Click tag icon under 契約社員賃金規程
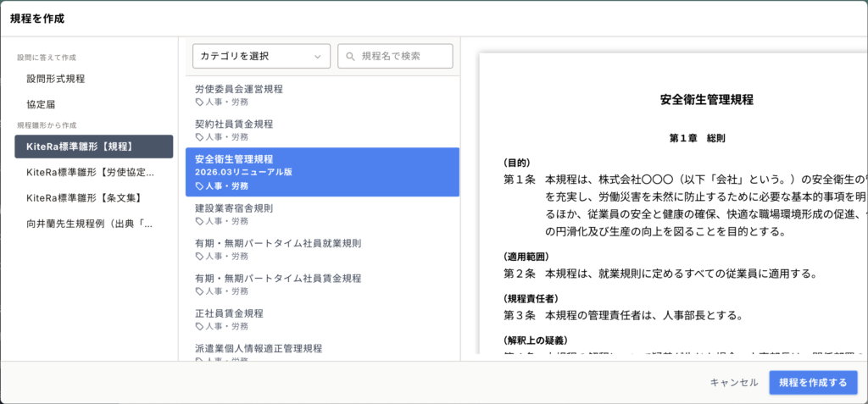The image size is (868, 404). tap(199, 136)
